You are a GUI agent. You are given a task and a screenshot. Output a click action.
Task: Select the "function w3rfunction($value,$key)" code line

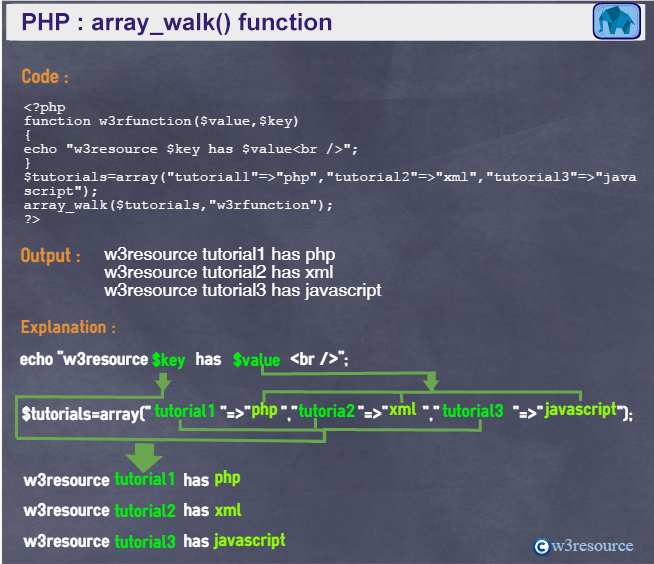(x=161, y=121)
